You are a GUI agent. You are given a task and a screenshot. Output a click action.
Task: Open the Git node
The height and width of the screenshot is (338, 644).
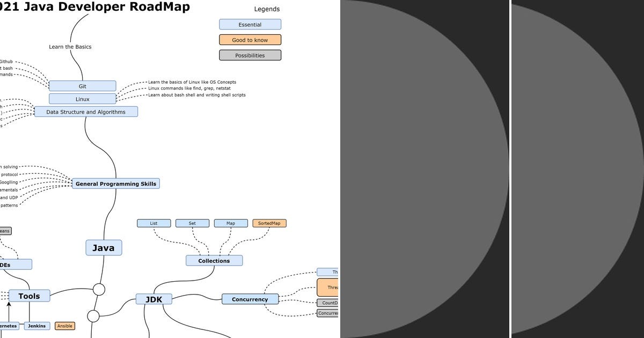[x=83, y=86]
